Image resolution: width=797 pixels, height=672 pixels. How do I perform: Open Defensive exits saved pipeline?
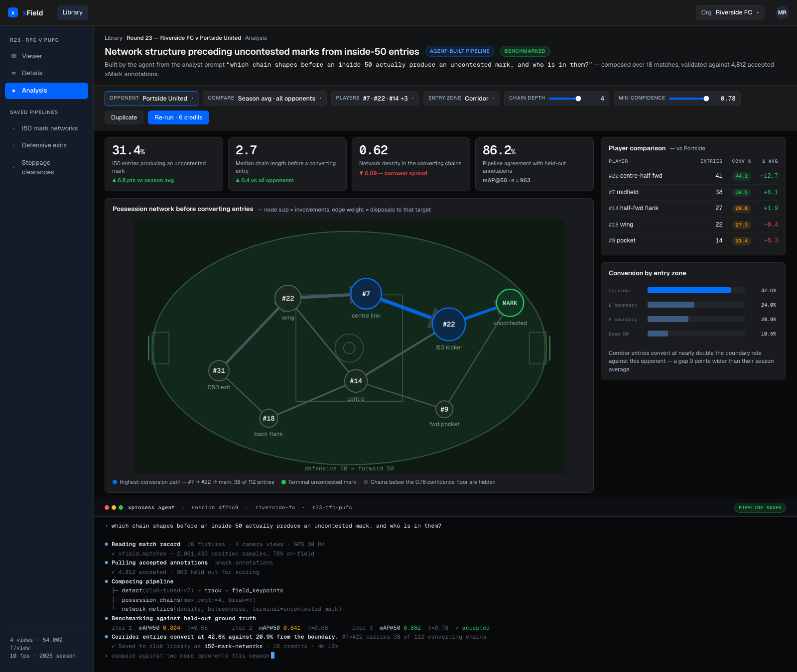[x=46, y=145]
